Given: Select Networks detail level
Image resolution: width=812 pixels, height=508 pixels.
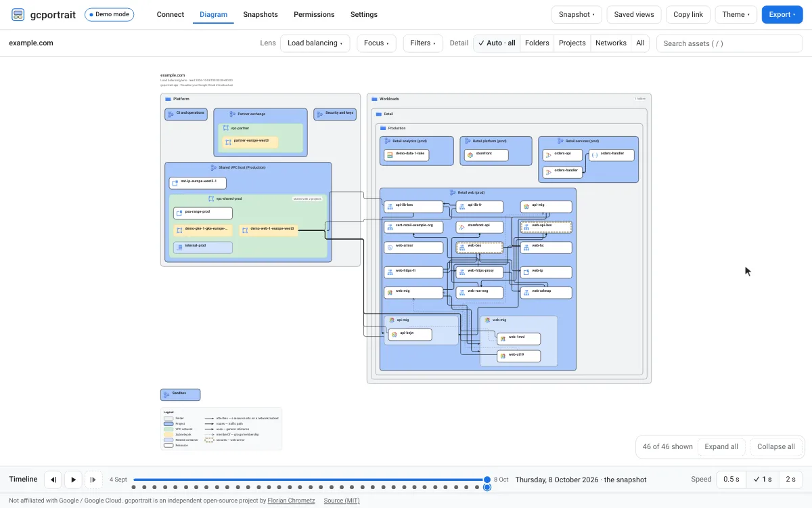Looking at the screenshot, I should coord(611,43).
